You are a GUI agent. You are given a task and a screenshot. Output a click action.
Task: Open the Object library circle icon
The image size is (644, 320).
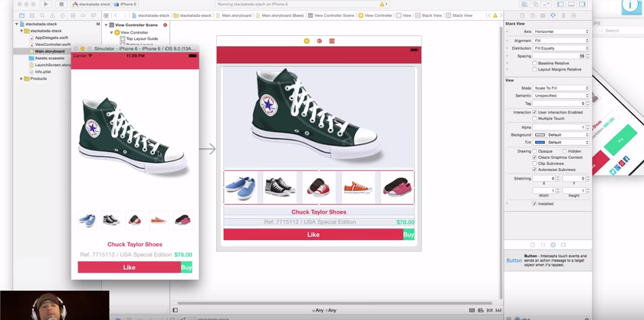[553, 245]
